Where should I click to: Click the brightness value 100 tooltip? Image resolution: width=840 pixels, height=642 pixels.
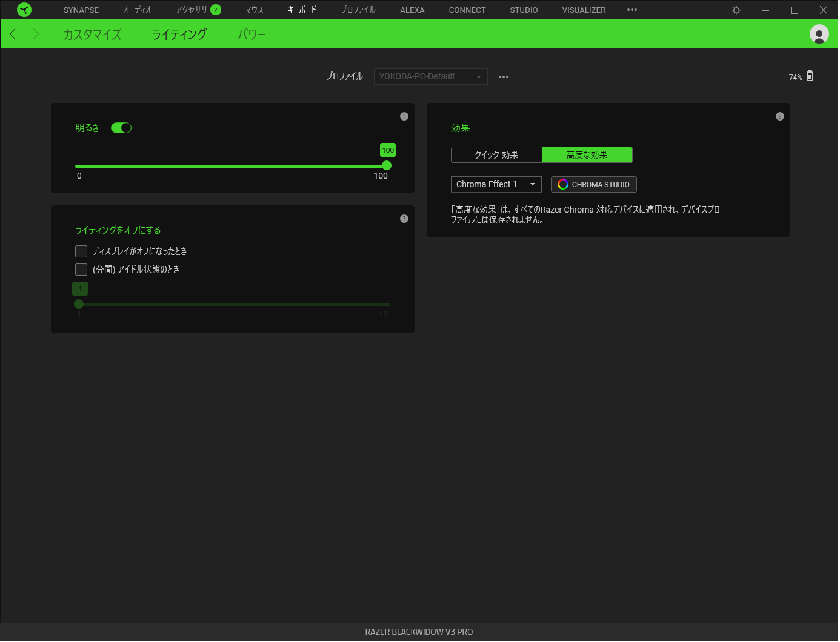click(388, 150)
